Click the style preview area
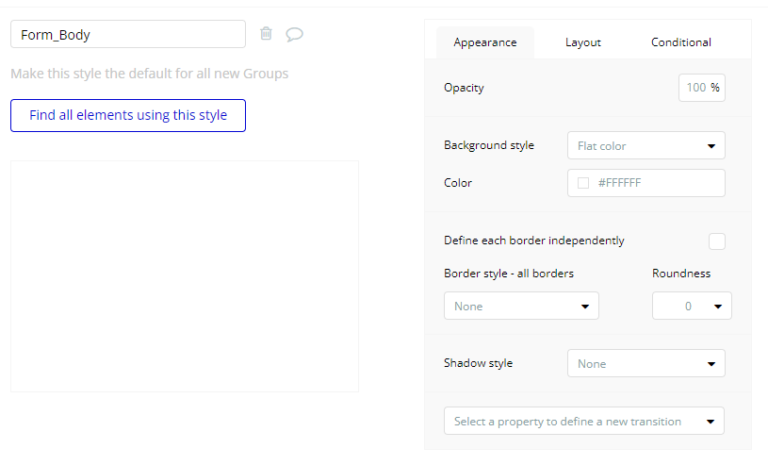This screenshot has height=465, width=768. [x=184, y=276]
